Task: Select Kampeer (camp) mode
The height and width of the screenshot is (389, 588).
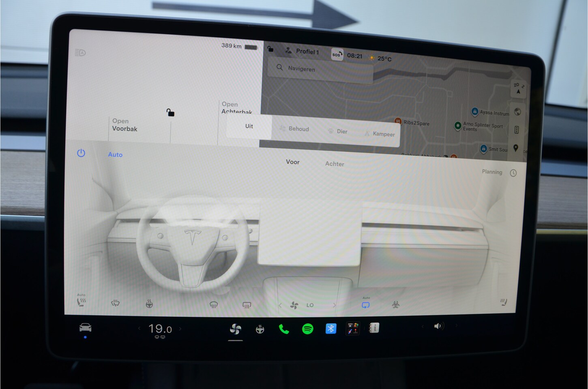Action: pos(380,134)
